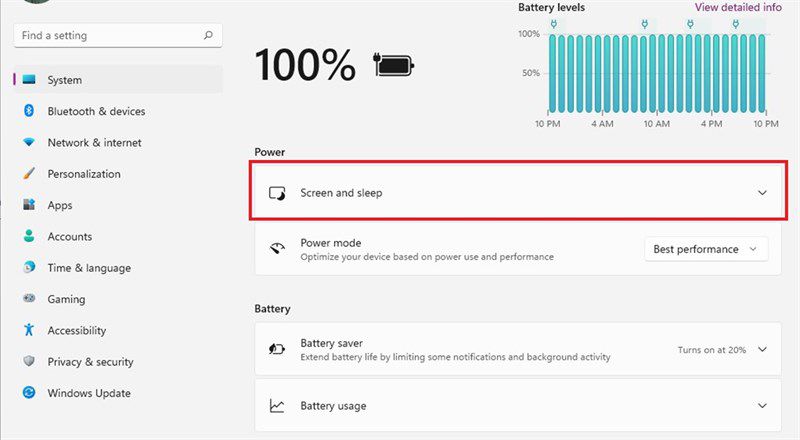Click the Network & internet wifi icon
This screenshot has width=800, height=440.
(x=29, y=142)
